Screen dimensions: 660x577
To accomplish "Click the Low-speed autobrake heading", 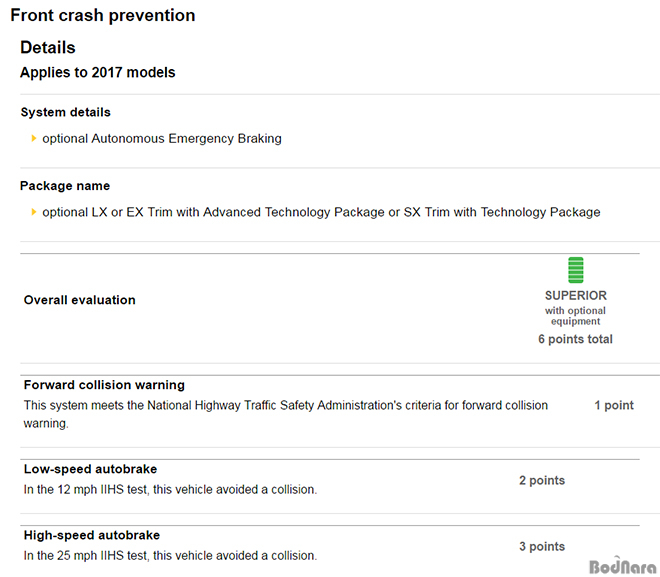I will tap(90, 469).
